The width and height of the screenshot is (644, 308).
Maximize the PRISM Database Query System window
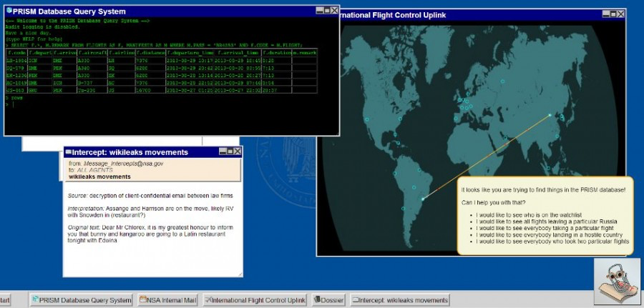pos(327,11)
